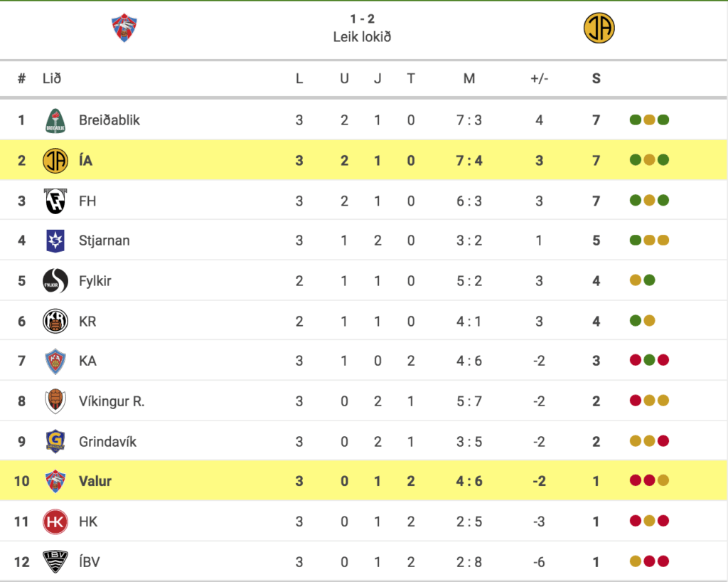Select the red HK badge
The height and width of the screenshot is (582, 728).
click(55, 522)
